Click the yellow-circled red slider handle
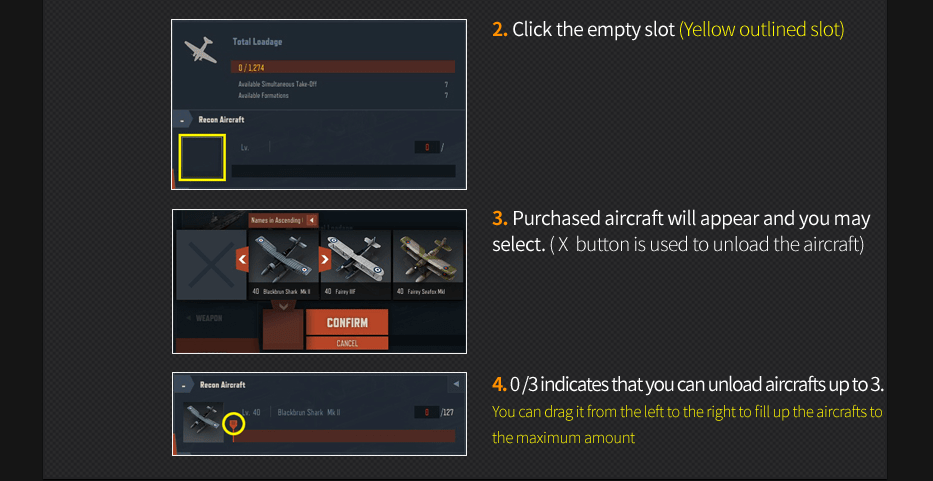This screenshot has height=481, width=933. [x=234, y=424]
